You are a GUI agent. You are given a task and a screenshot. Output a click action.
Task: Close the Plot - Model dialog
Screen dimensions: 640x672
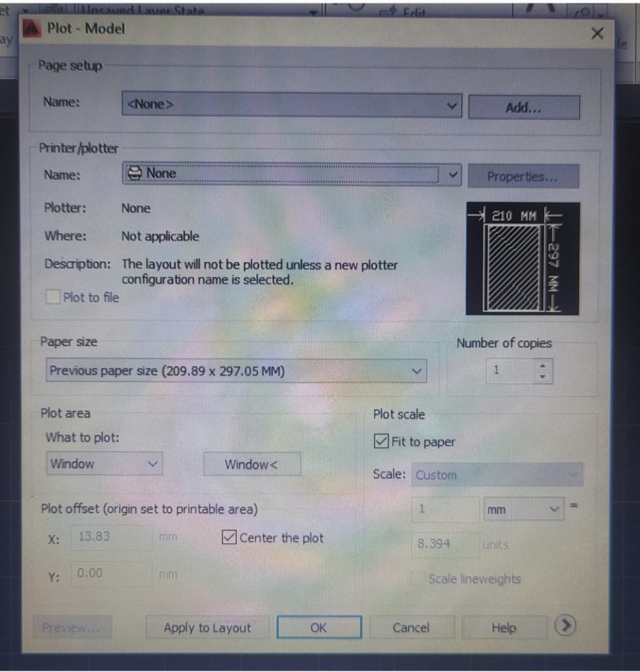point(597,33)
